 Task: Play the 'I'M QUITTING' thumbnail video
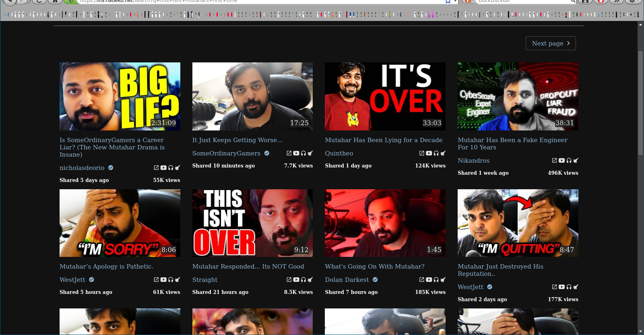(x=518, y=223)
